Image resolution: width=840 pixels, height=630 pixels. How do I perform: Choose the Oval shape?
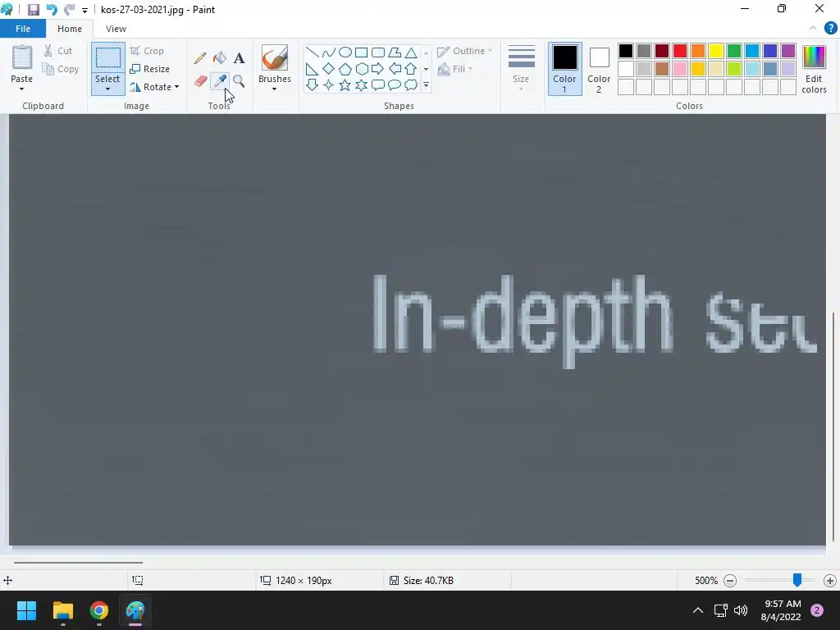point(345,52)
